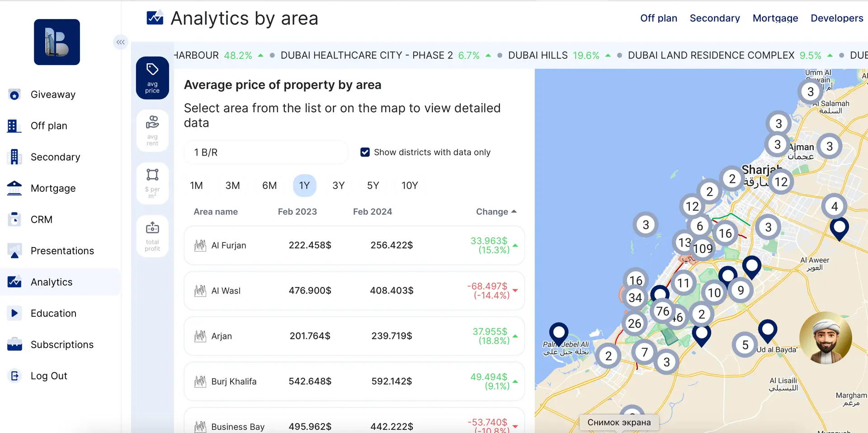Go to Mortgage in left sidebar
This screenshot has height=433, width=868.
point(53,188)
